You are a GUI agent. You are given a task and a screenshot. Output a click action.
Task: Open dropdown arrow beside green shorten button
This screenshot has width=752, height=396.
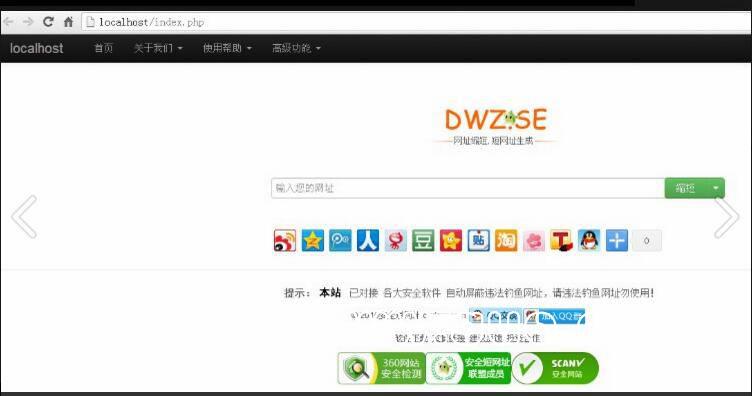point(716,188)
